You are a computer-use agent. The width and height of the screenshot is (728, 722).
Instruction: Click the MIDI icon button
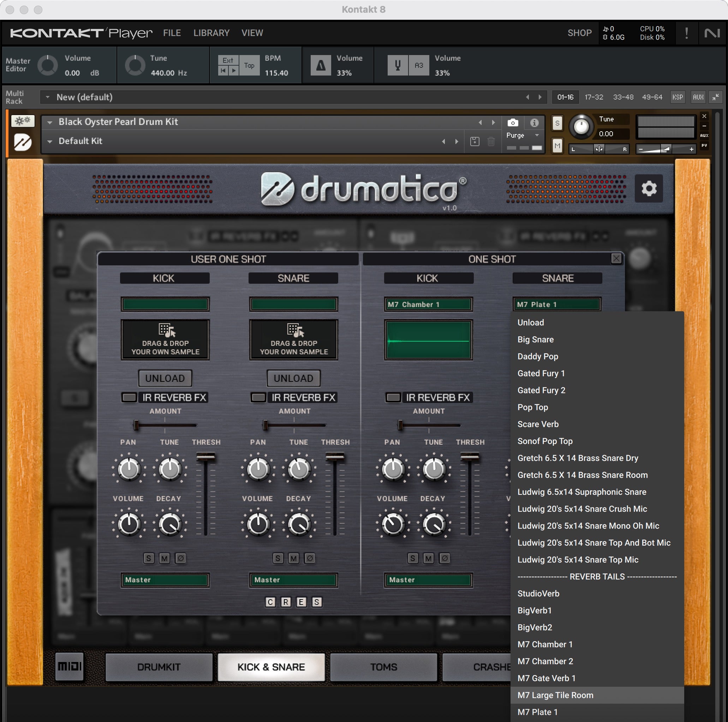69,666
